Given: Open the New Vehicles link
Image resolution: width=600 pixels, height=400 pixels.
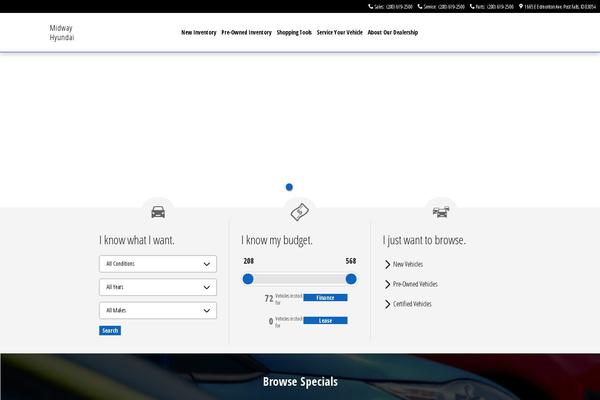Looking at the screenshot, I should click(x=408, y=264).
